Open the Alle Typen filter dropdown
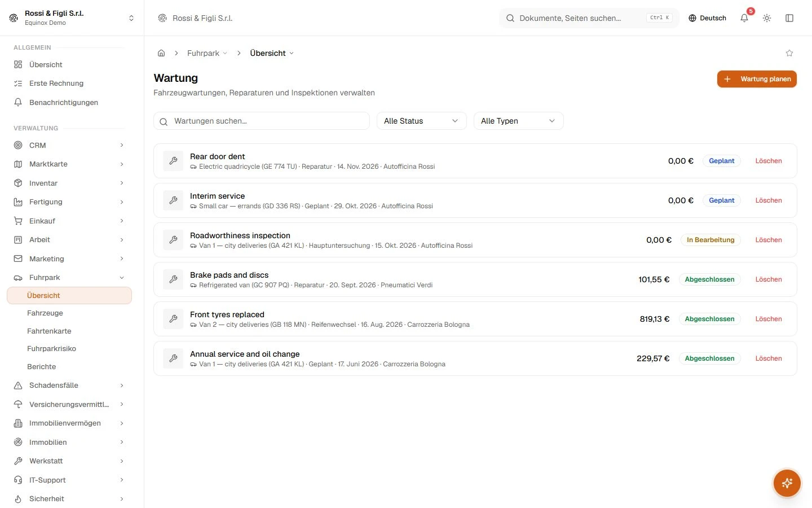812x508 pixels. (519, 121)
